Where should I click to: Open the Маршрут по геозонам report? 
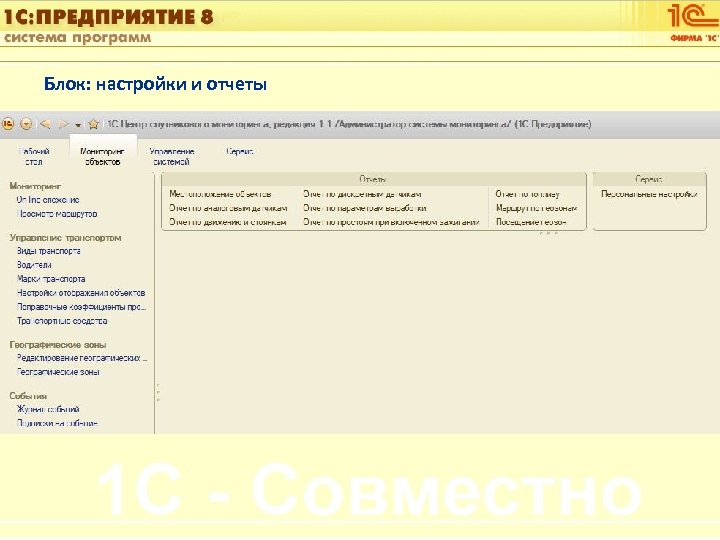coord(536,208)
